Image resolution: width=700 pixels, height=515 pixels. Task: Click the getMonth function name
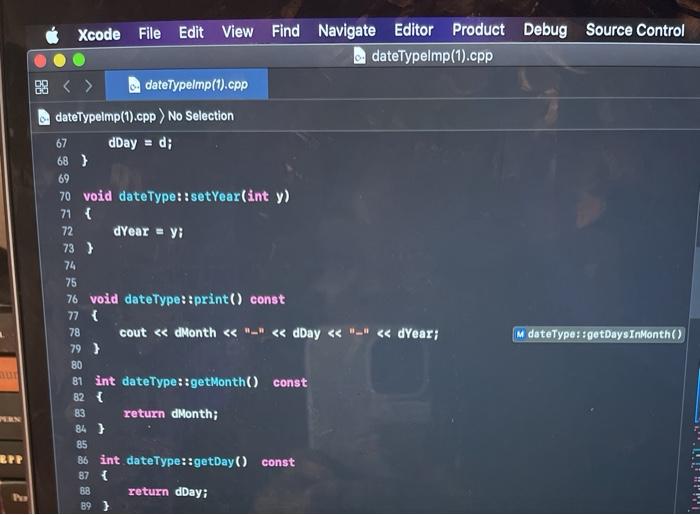pyautogui.click(x=218, y=382)
